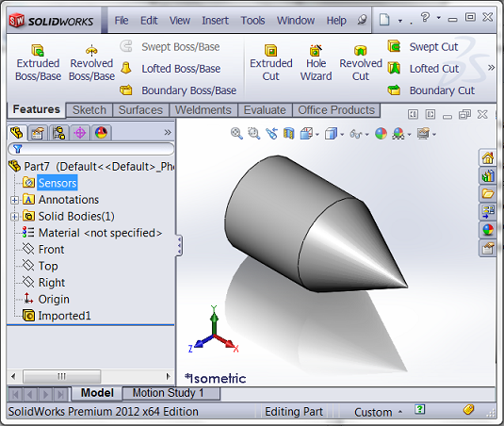
Task: Open the Help dropdown arrow beside question mark
Action: click(x=439, y=17)
